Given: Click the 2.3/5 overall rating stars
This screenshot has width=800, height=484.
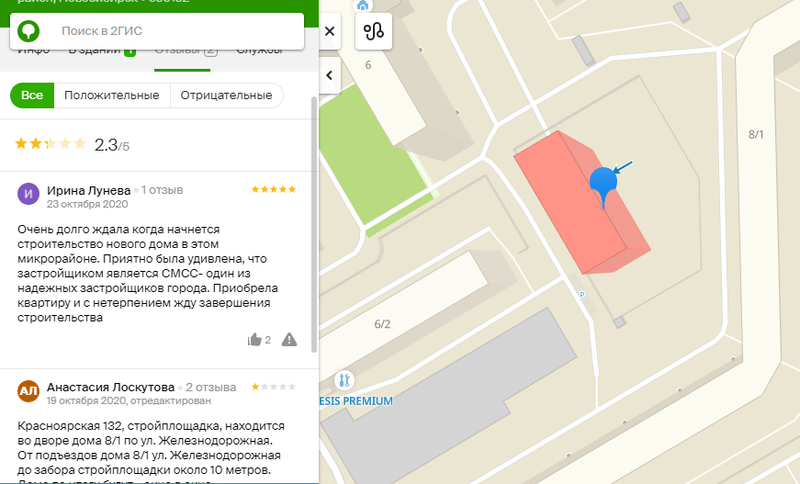Looking at the screenshot, I should tap(51, 143).
